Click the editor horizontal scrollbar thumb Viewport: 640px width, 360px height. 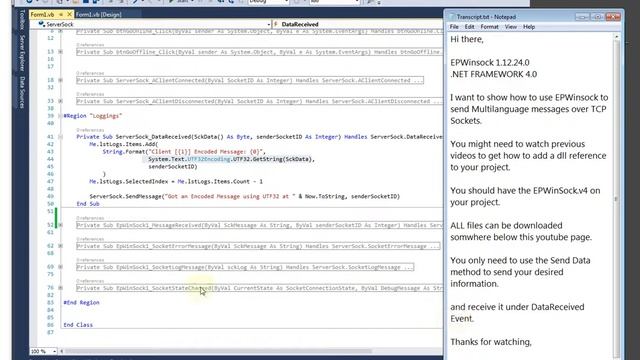point(218,351)
